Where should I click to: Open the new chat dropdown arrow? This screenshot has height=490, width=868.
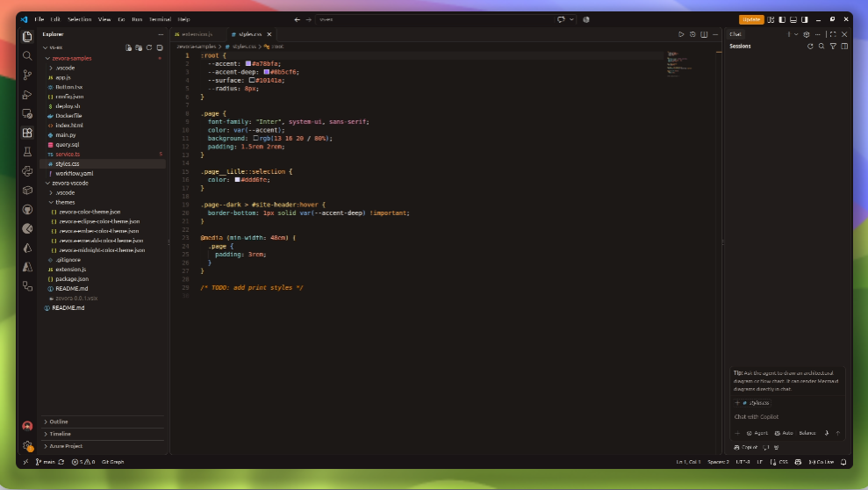pyautogui.click(x=796, y=34)
